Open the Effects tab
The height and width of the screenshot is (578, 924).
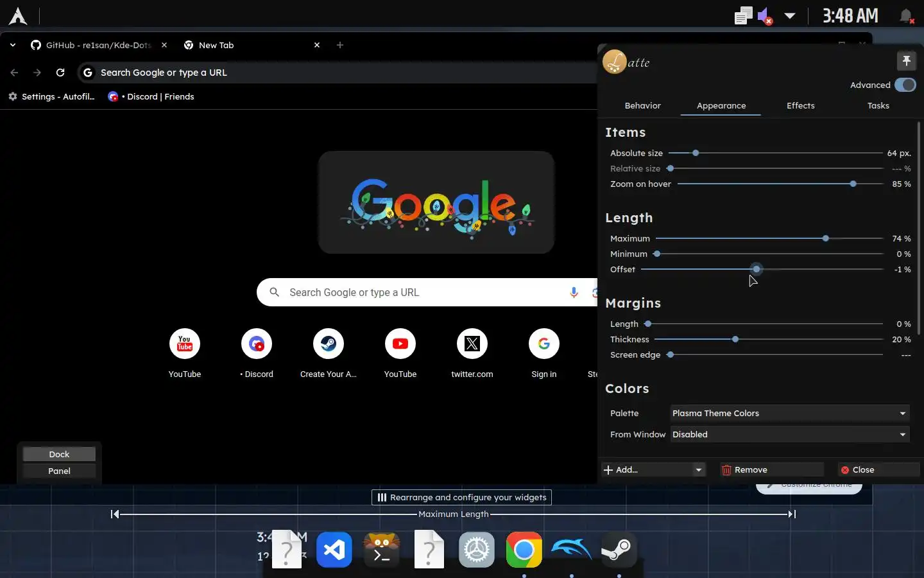coord(800,105)
